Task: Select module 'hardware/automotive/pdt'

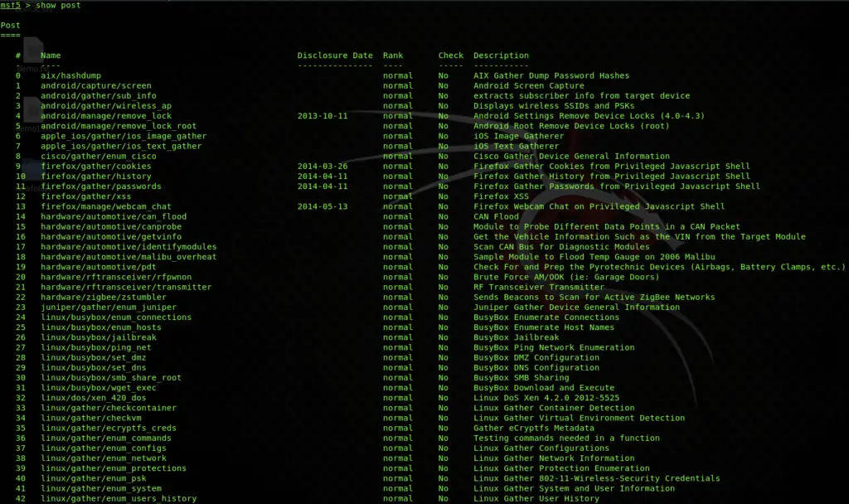Action: tap(99, 267)
